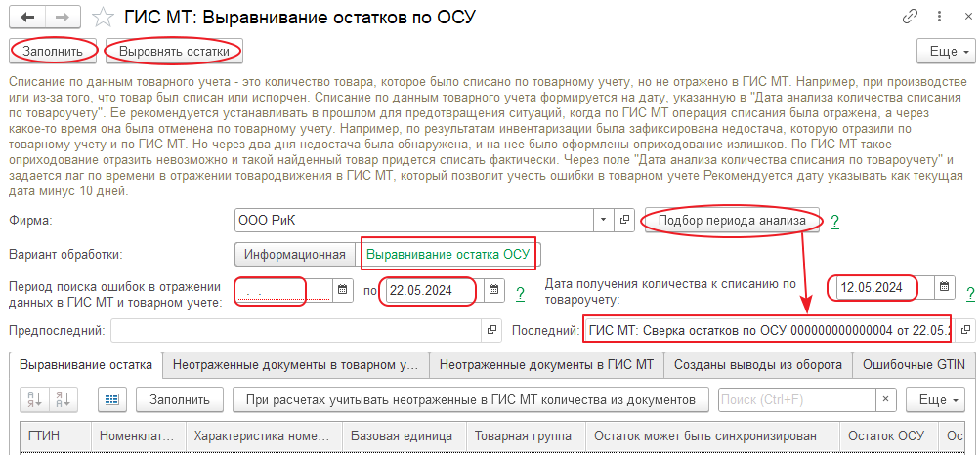Clear the table search field with X
This screenshot has height=455, width=980.
point(884,399)
